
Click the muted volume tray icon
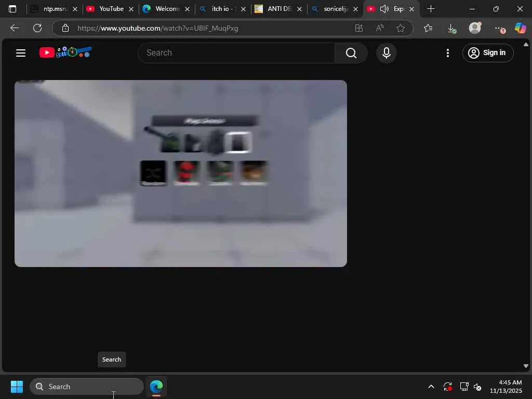tap(477, 387)
